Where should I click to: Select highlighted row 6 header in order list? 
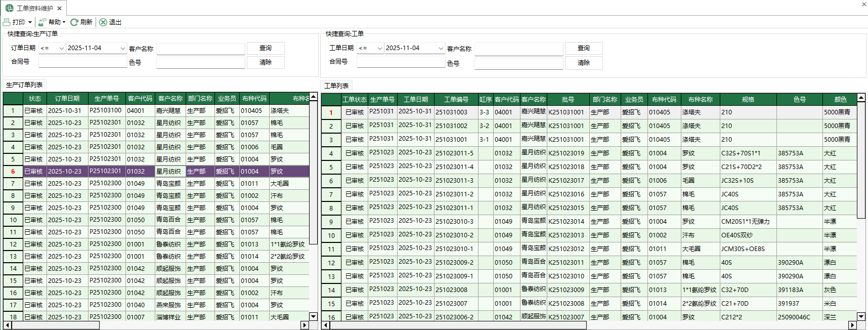tap(13, 172)
